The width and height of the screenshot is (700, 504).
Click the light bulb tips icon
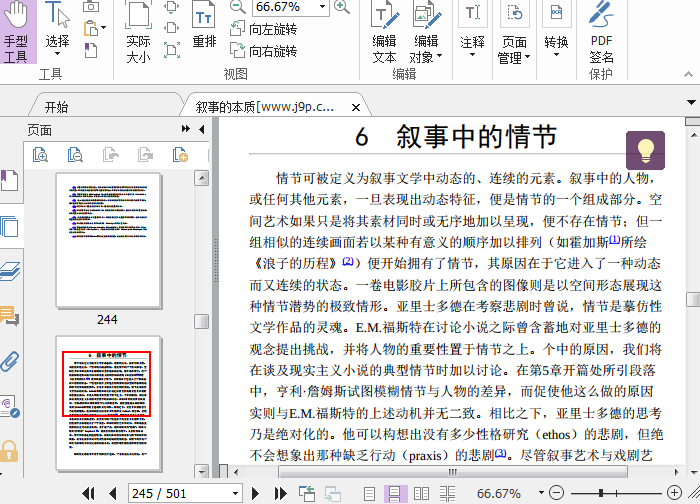pyautogui.click(x=645, y=150)
